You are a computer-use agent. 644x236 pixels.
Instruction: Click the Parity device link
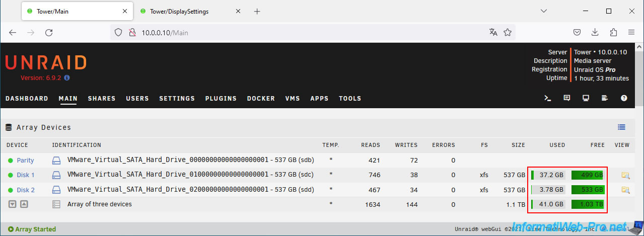[x=25, y=161]
